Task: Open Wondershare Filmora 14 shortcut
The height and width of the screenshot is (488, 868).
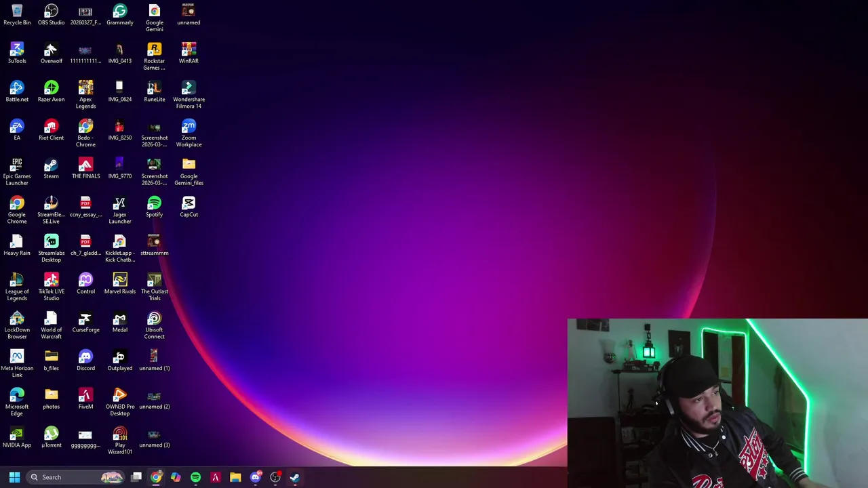Action: click(189, 96)
